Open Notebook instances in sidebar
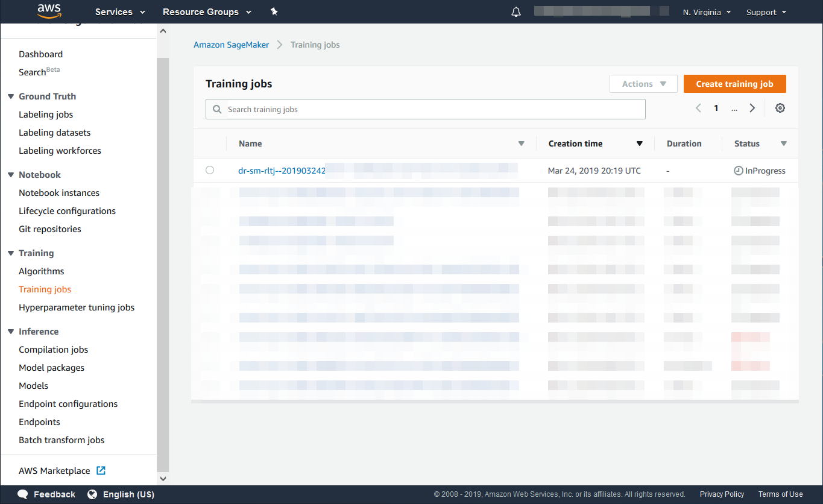 click(x=59, y=193)
